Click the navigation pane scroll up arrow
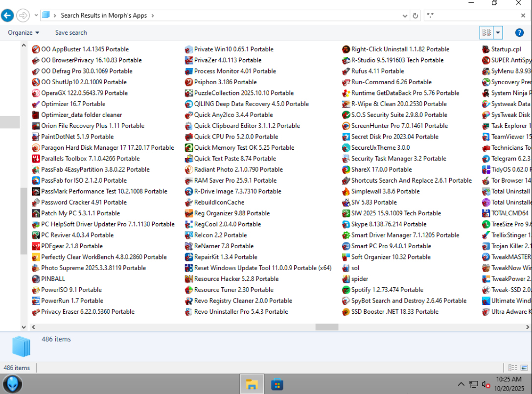This screenshot has width=532, height=394. (x=24, y=45)
